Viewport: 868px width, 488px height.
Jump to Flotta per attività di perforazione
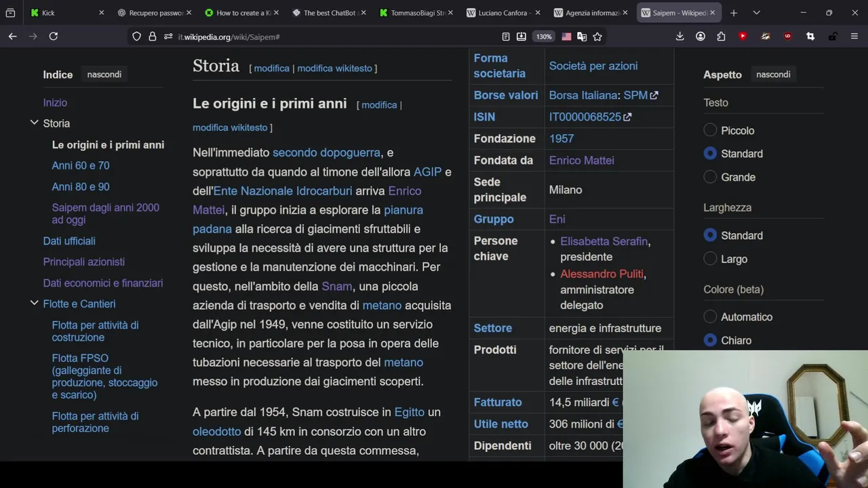pyautogui.click(x=95, y=422)
